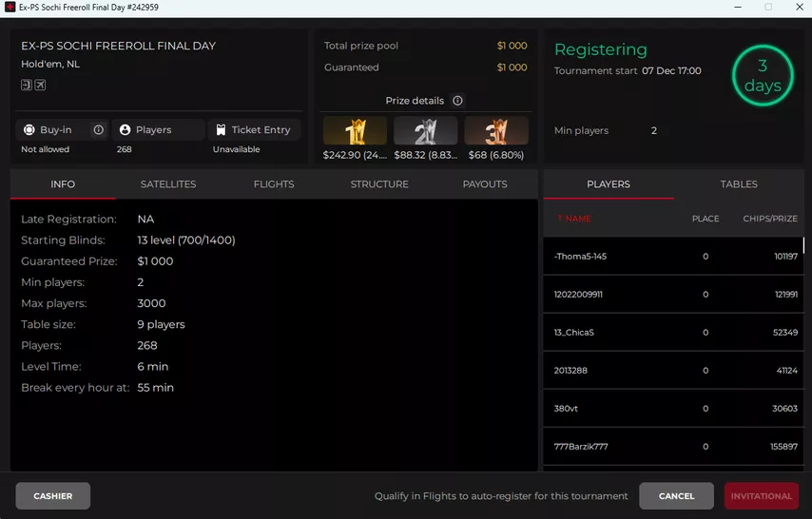Viewport: 812px width, 519px height.
Task: Switch to the TABLES tab
Action: point(738,184)
